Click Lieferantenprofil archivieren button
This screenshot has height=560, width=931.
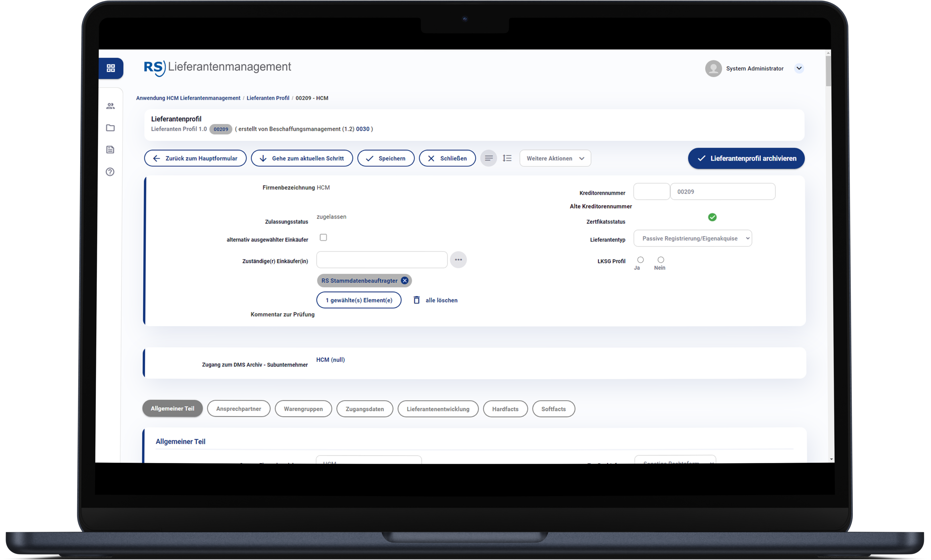click(x=746, y=158)
